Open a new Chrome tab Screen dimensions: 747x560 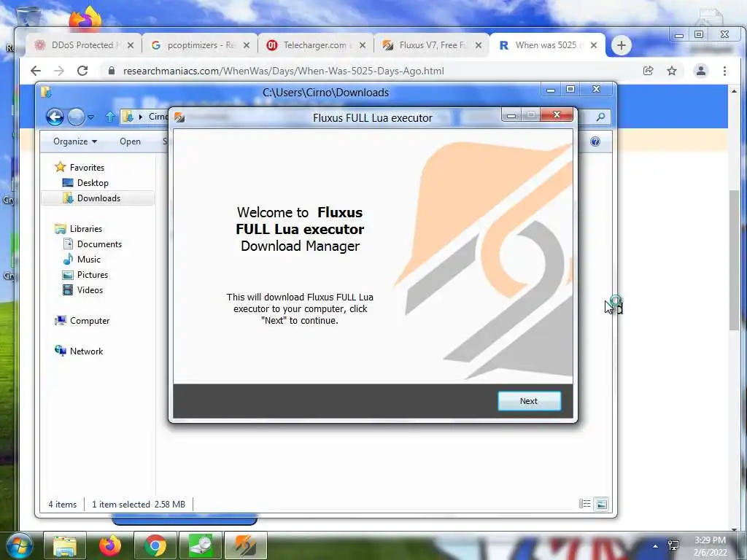coord(621,45)
